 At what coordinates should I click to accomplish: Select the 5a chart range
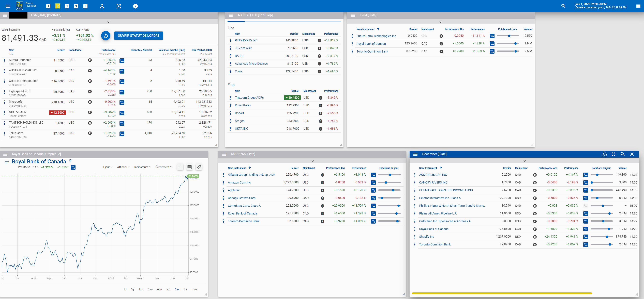coord(185,289)
